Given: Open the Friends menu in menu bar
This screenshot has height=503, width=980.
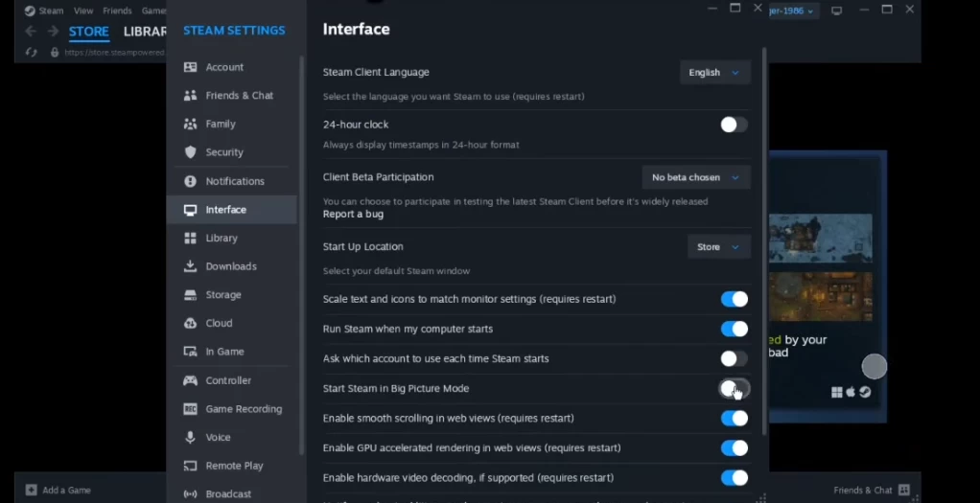Looking at the screenshot, I should pos(117,11).
